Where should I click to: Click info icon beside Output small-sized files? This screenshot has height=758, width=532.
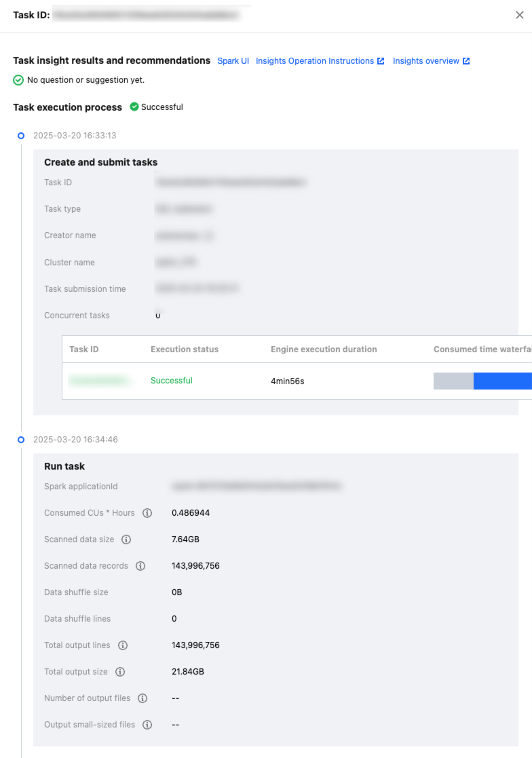[147, 725]
